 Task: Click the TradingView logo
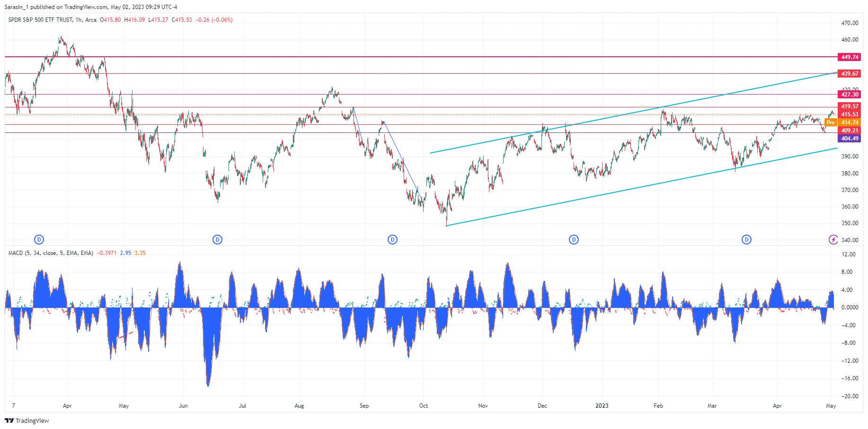click(27, 420)
